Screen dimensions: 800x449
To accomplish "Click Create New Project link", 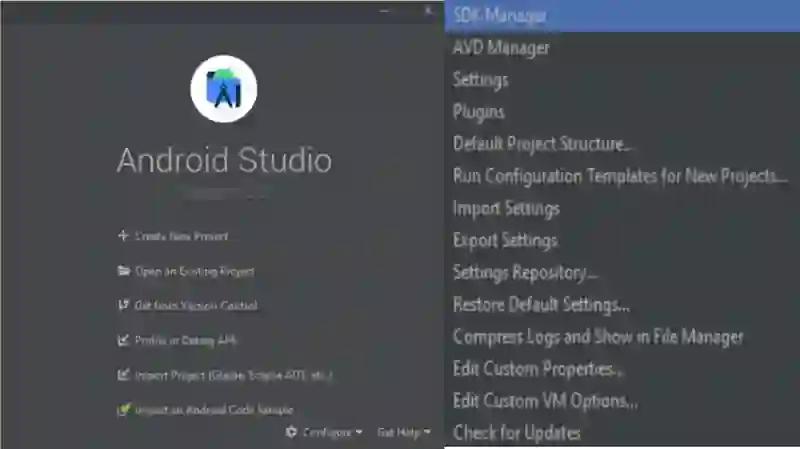I will (181, 236).
